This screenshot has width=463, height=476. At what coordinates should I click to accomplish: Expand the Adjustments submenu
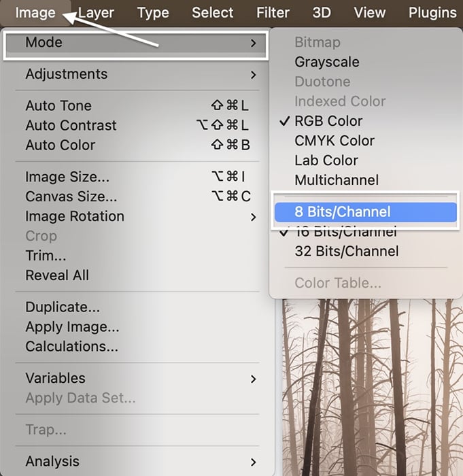click(137, 74)
